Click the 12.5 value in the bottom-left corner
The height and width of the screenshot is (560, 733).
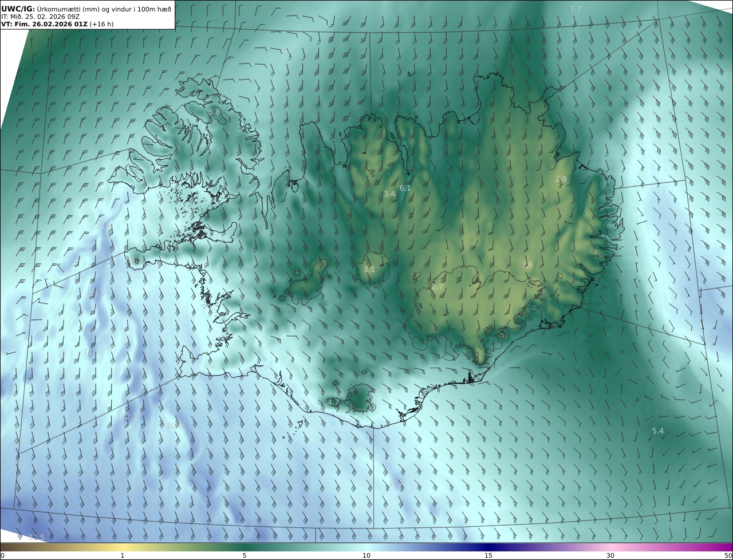click(37, 537)
